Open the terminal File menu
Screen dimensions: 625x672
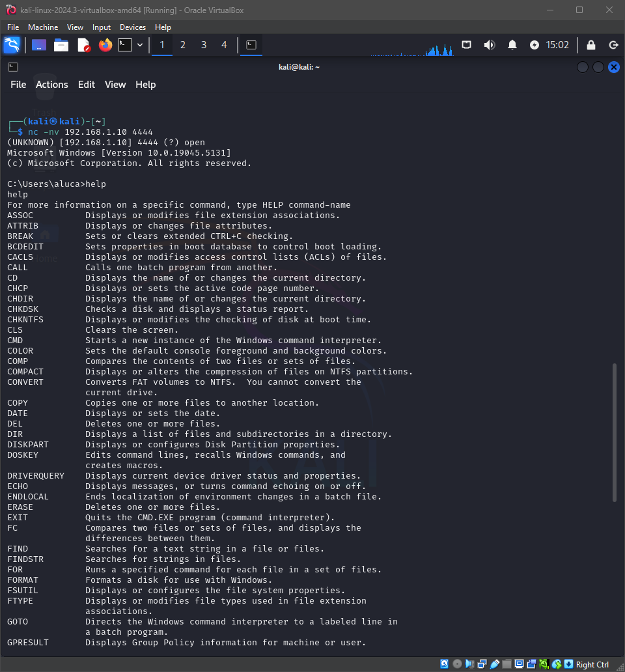coord(18,85)
